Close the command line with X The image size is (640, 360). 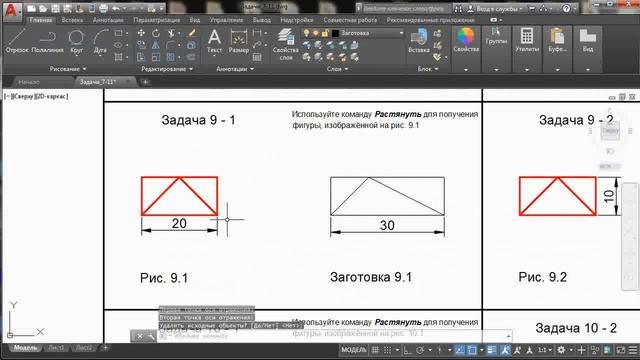(140, 336)
